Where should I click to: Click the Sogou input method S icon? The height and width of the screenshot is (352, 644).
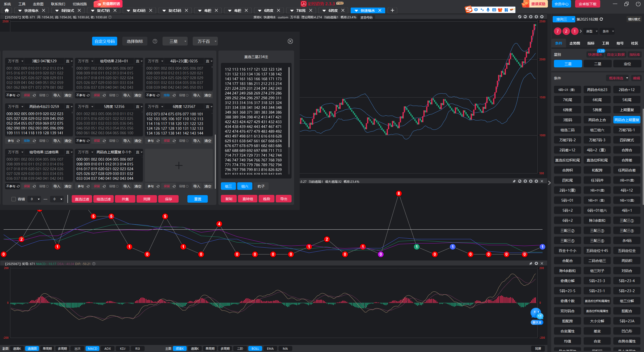tap(468, 10)
